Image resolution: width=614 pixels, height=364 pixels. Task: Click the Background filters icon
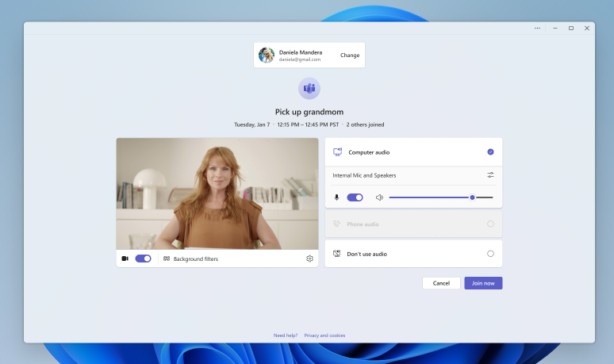(x=167, y=259)
